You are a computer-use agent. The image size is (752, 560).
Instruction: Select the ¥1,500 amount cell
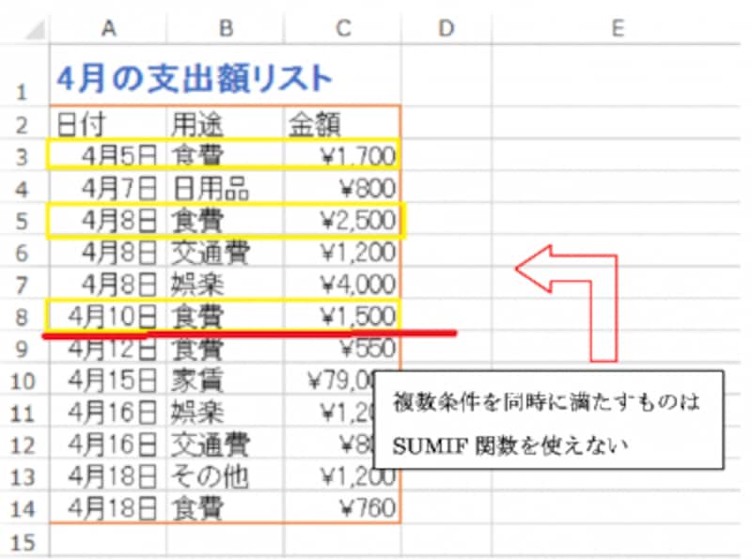[343, 316]
